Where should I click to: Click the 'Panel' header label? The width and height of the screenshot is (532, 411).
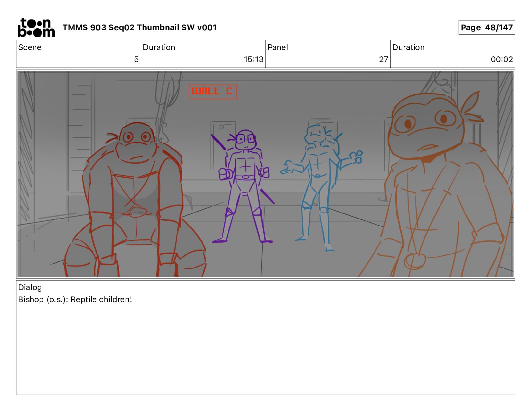(x=278, y=47)
